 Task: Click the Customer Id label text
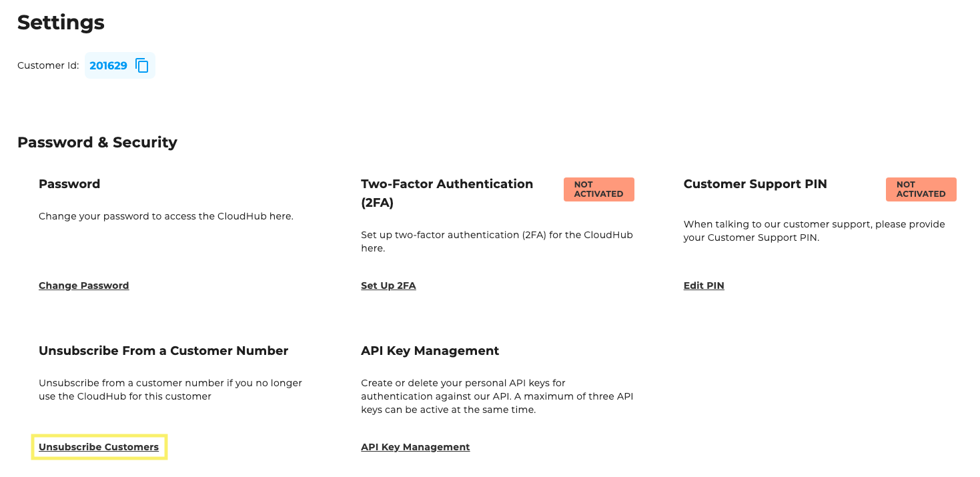pyautogui.click(x=47, y=65)
